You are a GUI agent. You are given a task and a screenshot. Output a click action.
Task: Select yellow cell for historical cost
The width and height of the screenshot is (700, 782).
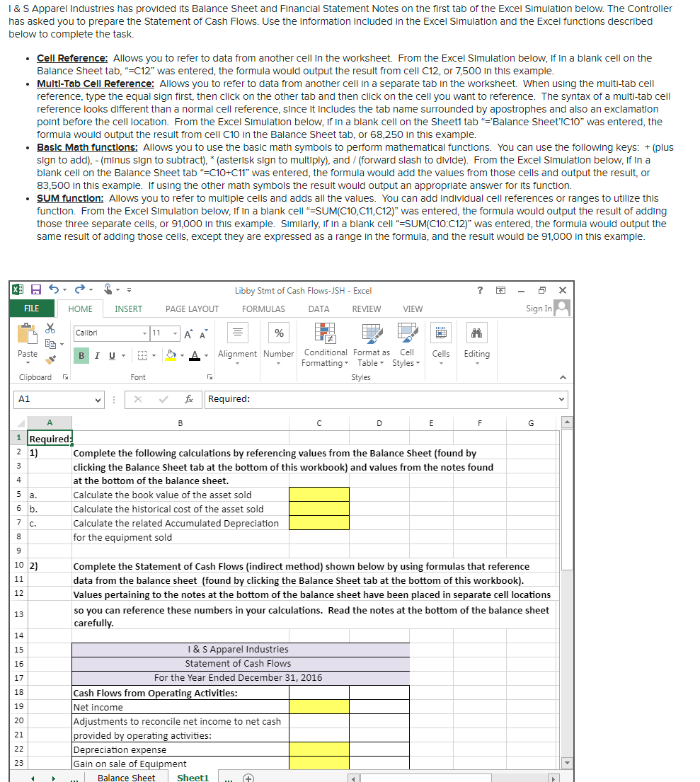[319, 509]
